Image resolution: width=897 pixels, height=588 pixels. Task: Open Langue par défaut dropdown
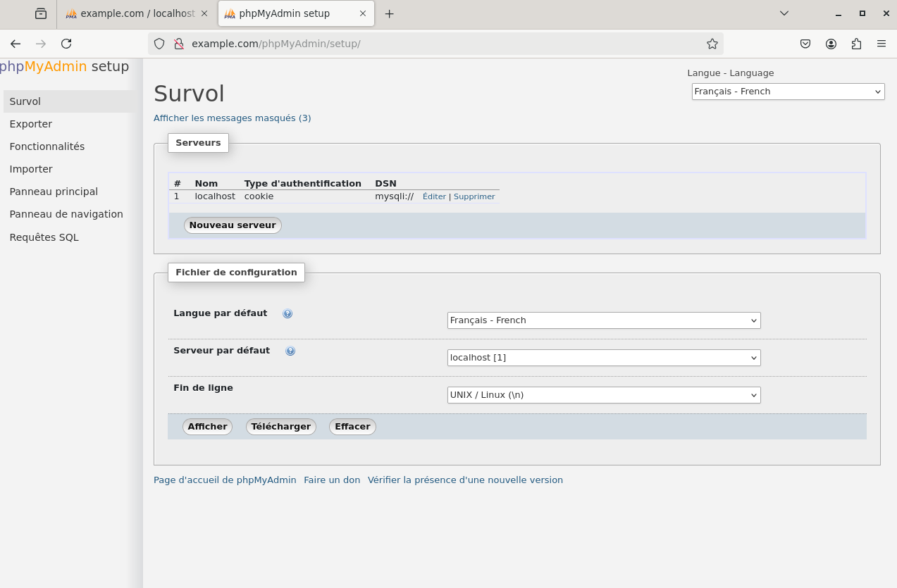(x=604, y=320)
